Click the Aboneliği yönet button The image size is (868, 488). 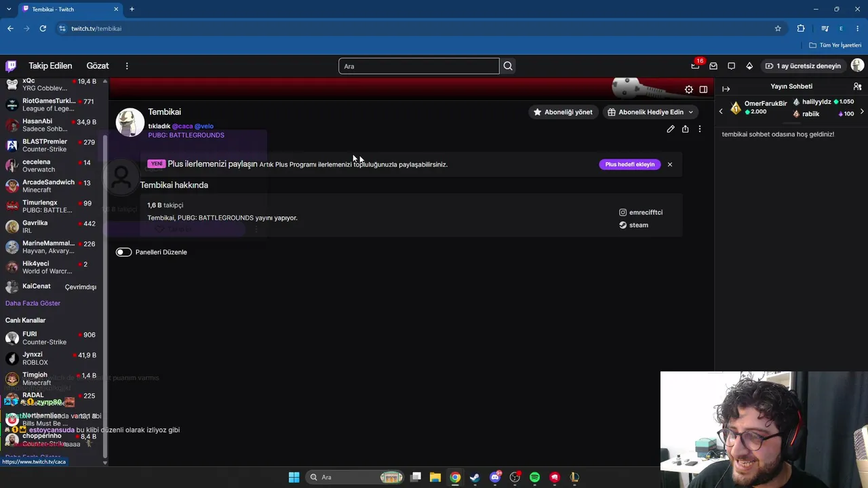[563, 112]
